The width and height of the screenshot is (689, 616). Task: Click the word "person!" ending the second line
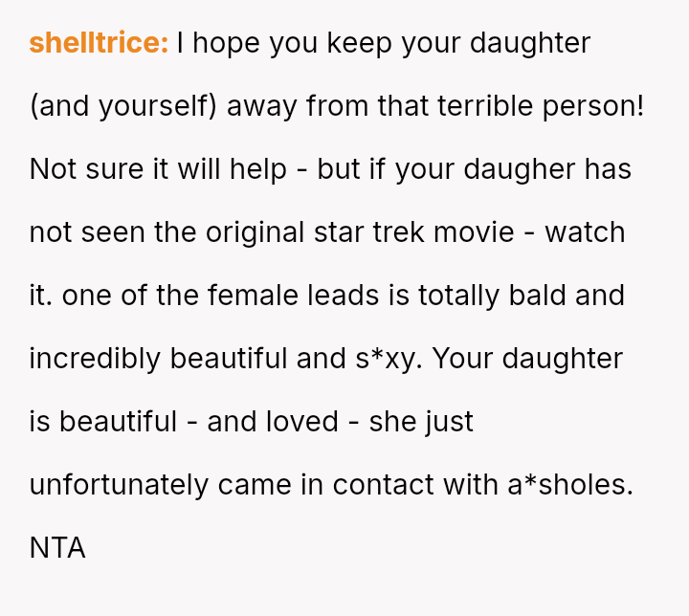[593, 106]
